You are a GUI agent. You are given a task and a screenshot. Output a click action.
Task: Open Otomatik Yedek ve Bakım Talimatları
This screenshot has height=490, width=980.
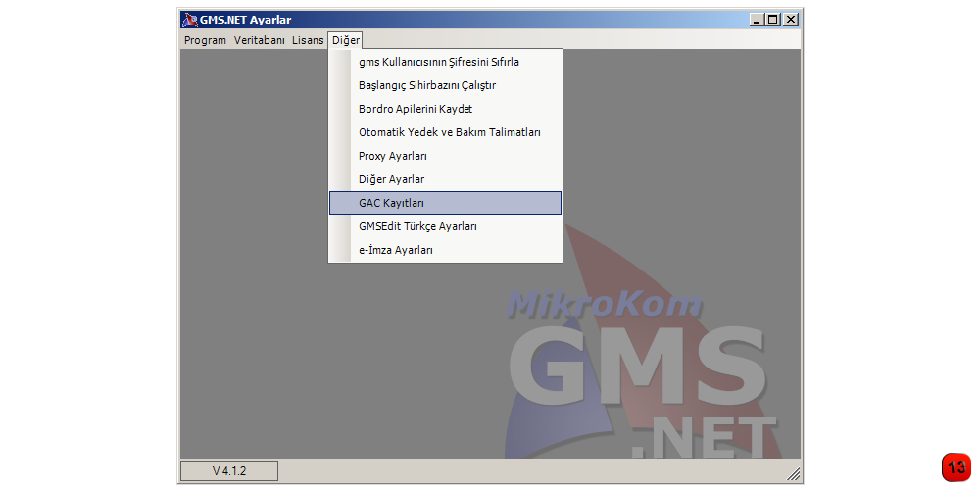(x=445, y=132)
